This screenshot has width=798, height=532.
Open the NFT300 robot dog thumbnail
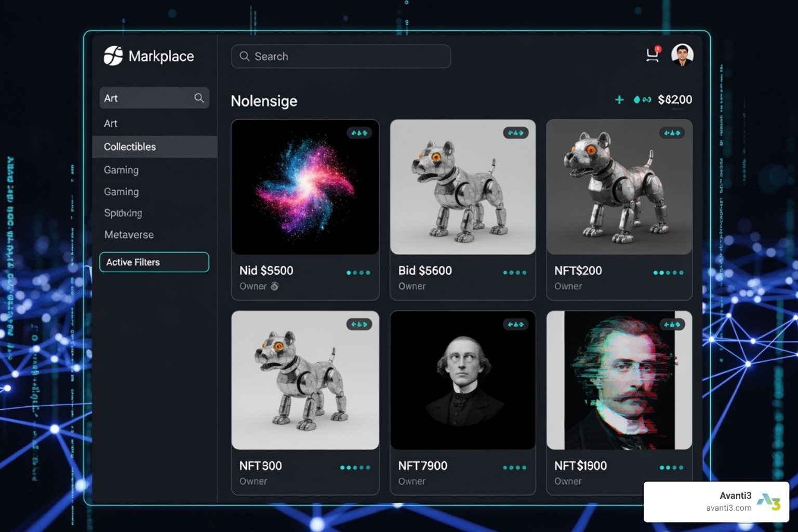305,380
